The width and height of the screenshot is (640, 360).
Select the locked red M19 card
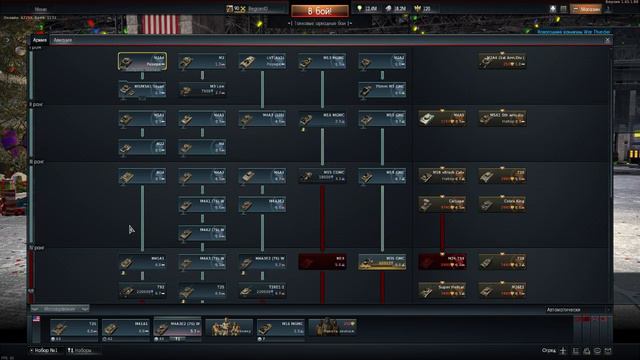click(x=322, y=262)
